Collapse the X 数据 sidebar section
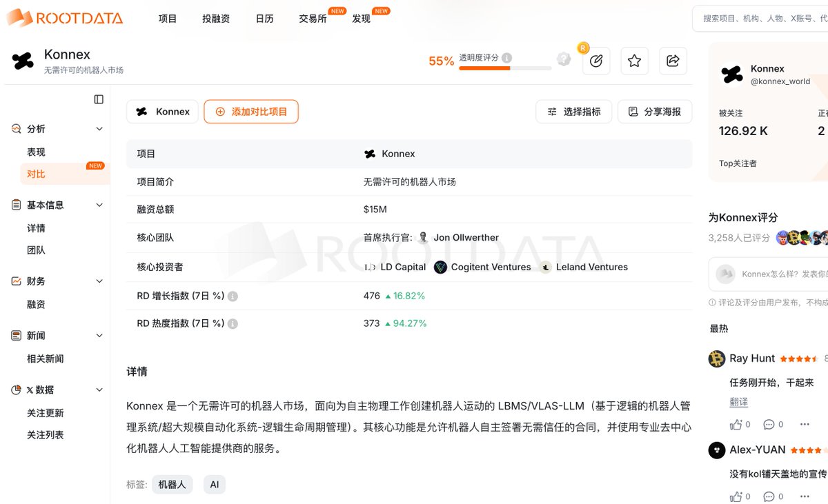Viewport: 828px width, 504px height. (x=99, y=390)
